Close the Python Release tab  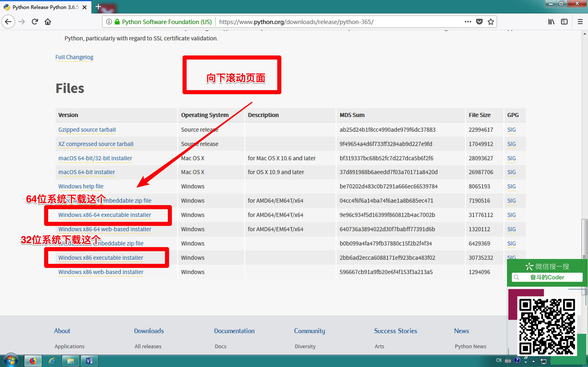[85, 7]
